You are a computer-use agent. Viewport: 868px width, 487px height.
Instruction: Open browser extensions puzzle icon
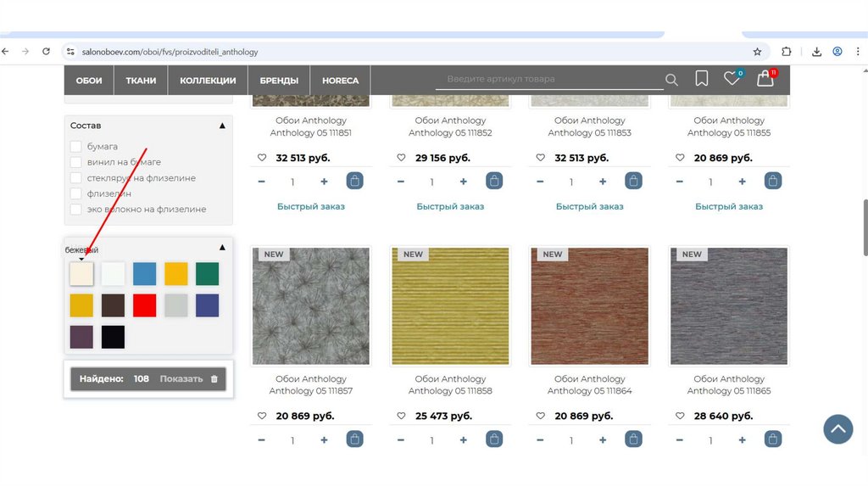pos(786,52)
